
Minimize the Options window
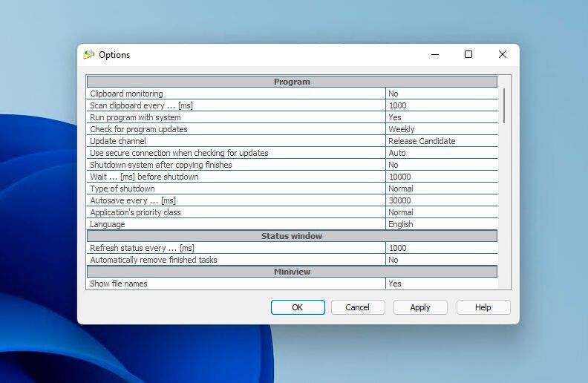click(x=435, y=55)
